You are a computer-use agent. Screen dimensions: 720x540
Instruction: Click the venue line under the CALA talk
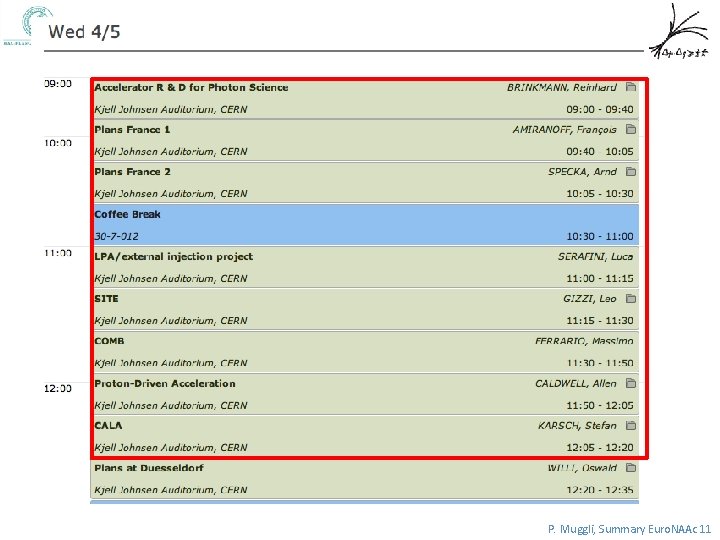[171, 448]
